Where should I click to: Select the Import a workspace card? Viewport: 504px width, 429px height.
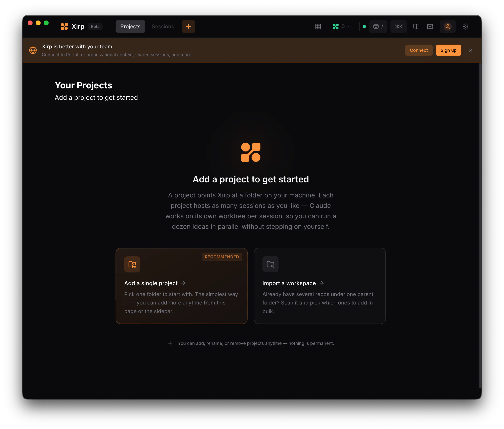(320, 286)
